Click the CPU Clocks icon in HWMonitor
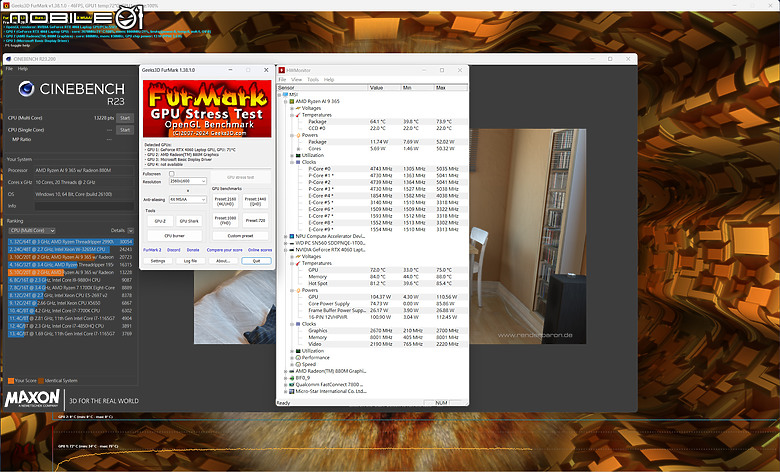Viewport: 780px width, 472px height. (x=298, y=162)
